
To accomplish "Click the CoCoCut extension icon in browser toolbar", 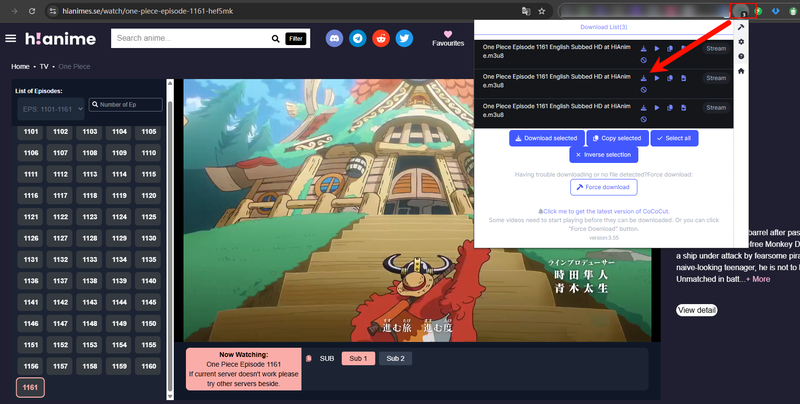I will coord(743,11).
